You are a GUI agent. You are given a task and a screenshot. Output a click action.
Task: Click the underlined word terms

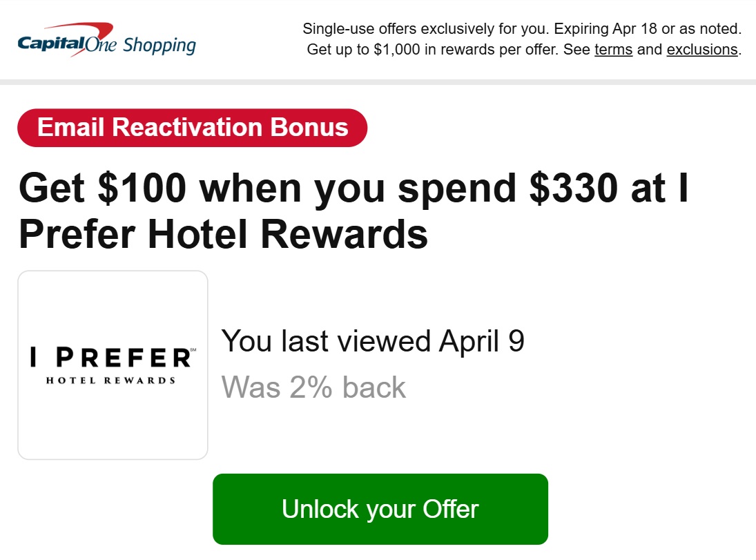(613, 50)
